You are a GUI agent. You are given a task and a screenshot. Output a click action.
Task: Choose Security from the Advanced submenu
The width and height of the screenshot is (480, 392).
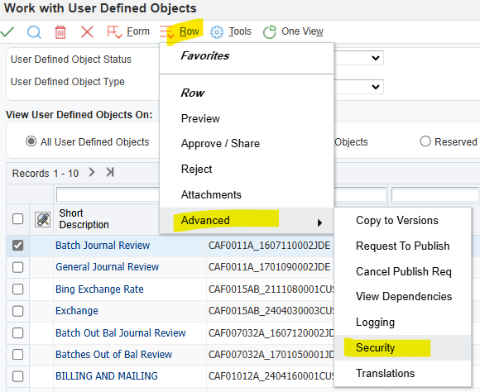click(x=375, y=348)
